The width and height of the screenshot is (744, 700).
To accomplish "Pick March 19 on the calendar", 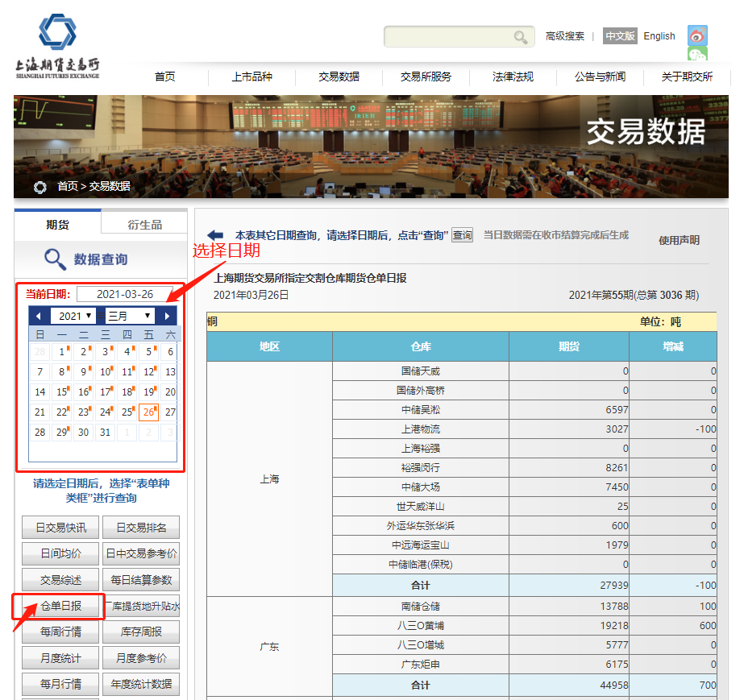I will click(x=148, y=391).
